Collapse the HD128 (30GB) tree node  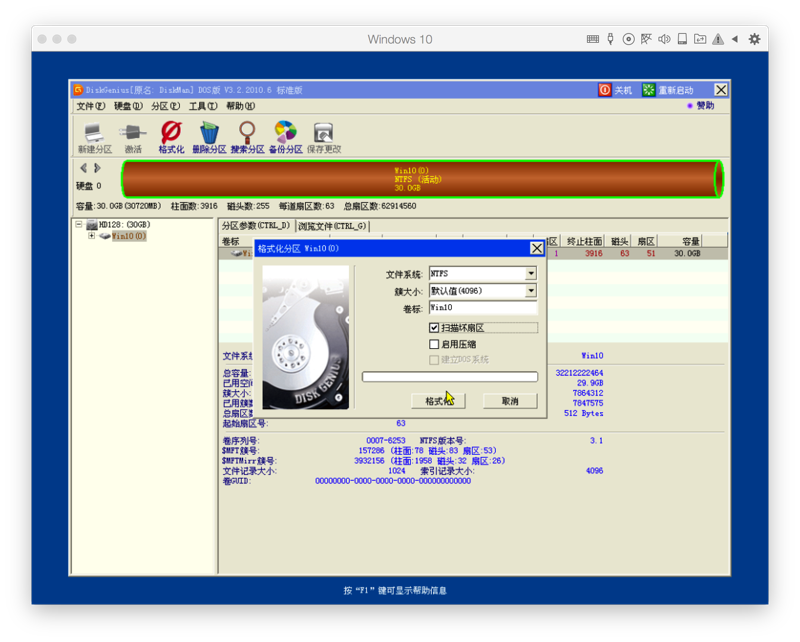coord(79,224)
